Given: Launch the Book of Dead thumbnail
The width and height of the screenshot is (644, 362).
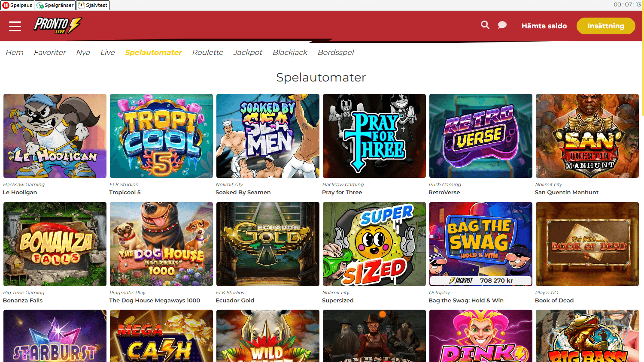Looking at the screenshot, I should (x=587, y=244).
